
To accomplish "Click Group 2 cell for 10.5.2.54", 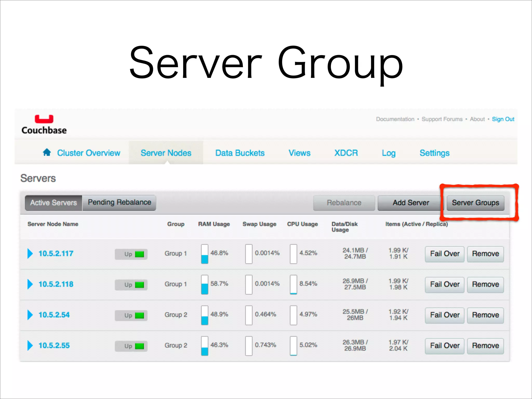I will pyautogui.click(x=176, y=315).
